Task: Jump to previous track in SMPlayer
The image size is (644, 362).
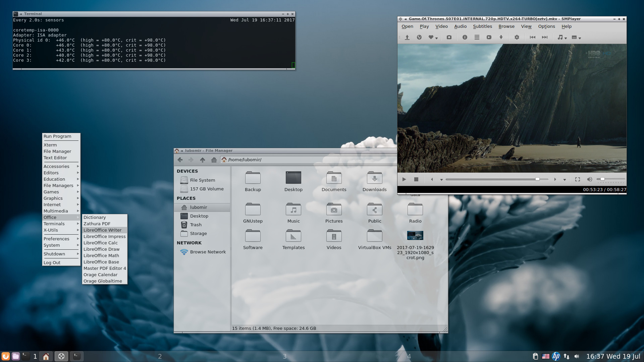Action: [x=533, y=38]
